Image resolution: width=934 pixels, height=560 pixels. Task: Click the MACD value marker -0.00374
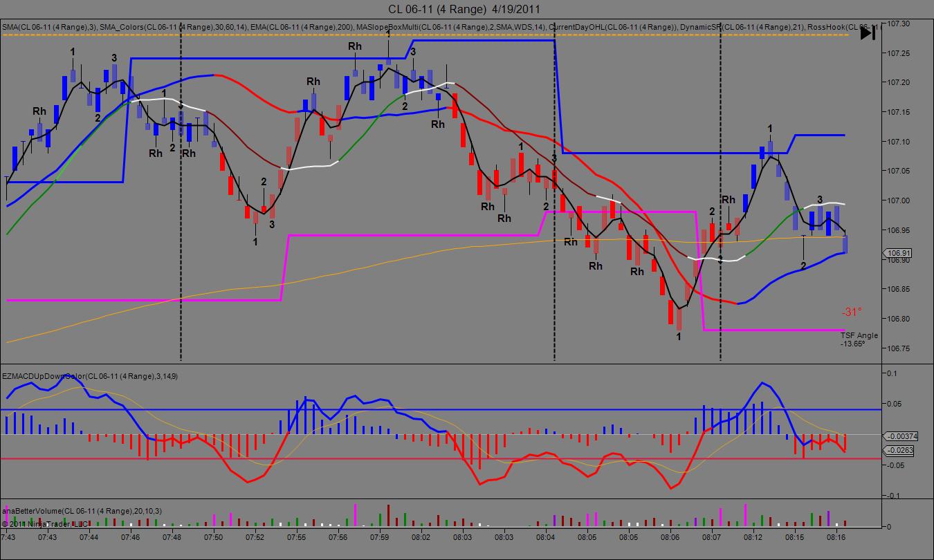coord(901,436)
